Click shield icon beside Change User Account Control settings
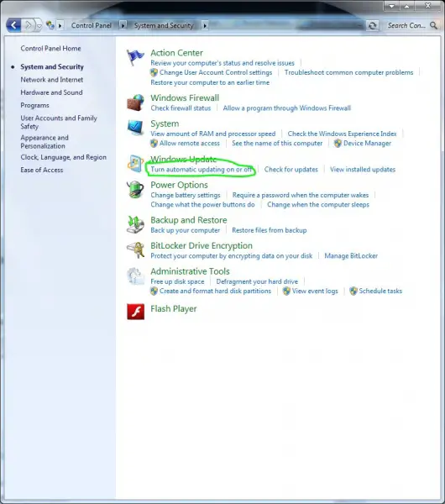This screenshot has height=504, width=445. 154,72
